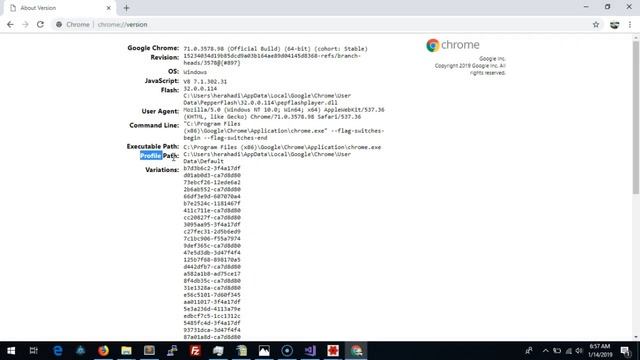Launch Firefox from the taskbar
The height and width of the screenshot is (360, 640).
[x=103, y=351]
